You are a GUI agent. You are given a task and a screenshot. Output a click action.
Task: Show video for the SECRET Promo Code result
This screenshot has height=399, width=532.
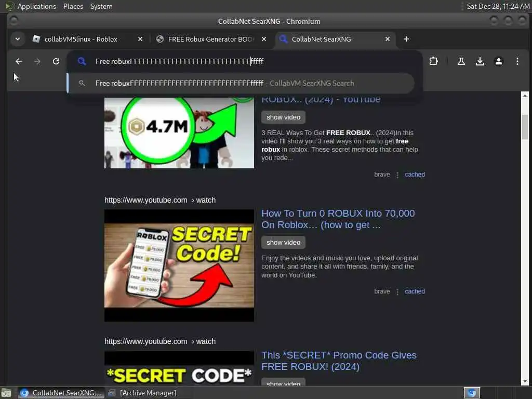click(283, 382)
